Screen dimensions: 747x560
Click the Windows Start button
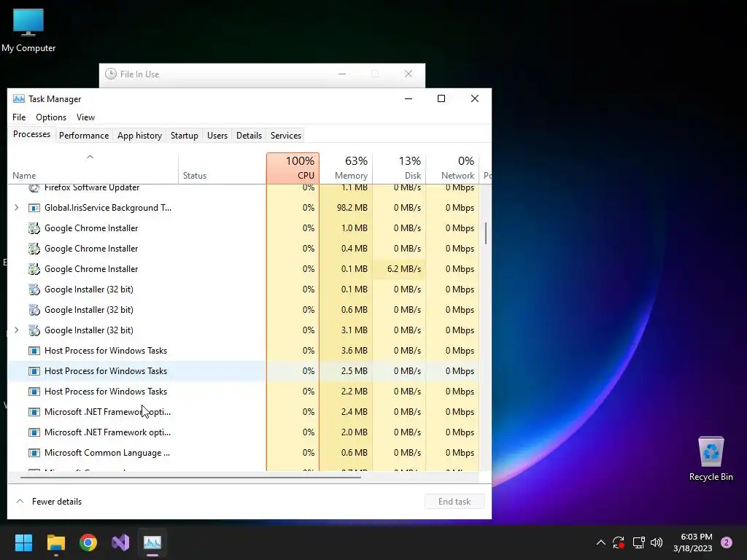[23, 542]
